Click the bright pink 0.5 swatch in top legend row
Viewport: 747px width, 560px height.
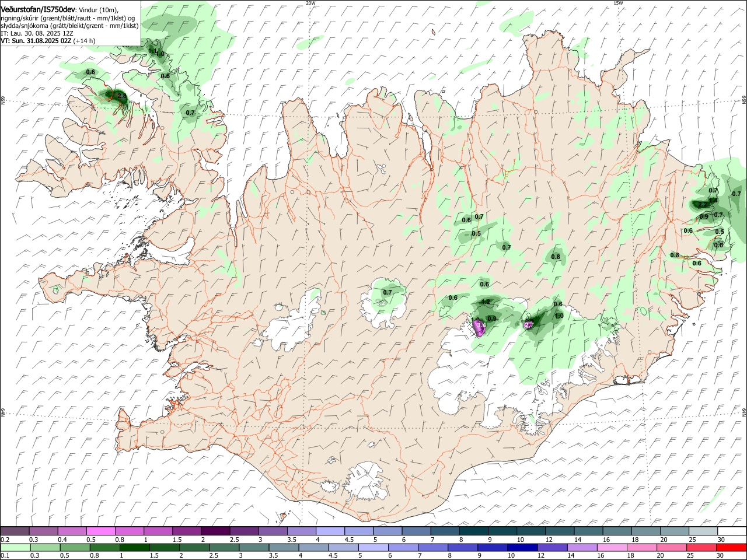click(x=100, y=531)
